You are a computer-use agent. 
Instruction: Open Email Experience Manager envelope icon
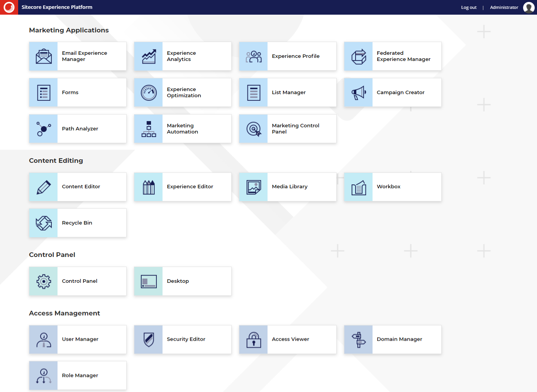(x=44, y=56)
